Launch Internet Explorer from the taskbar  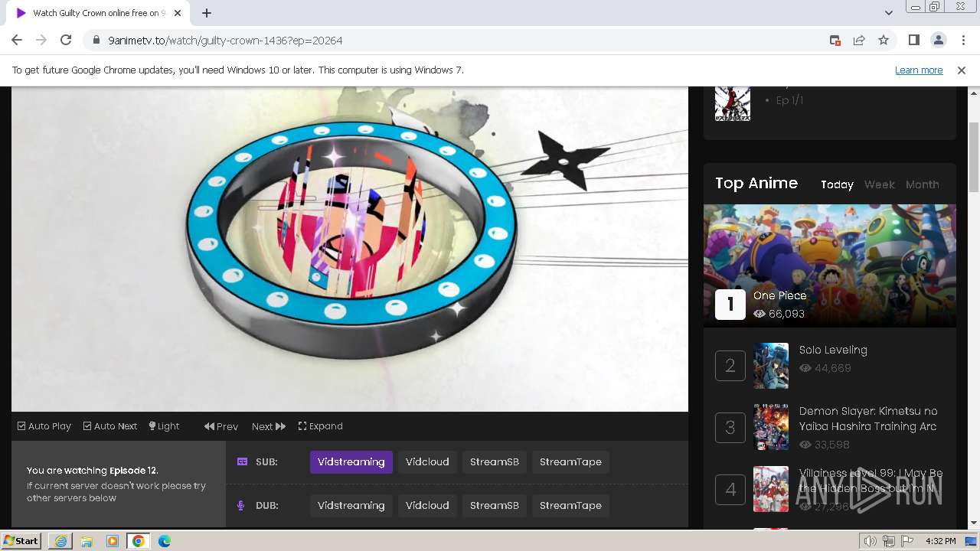pos(60,541)
